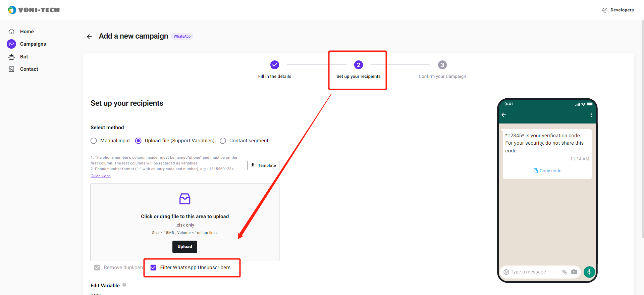Click the Set up your recipients step label
644x295 pixels.
[359, 77]
